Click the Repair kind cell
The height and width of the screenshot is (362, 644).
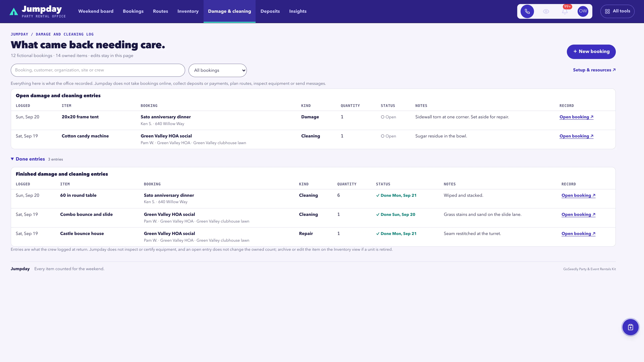(x=306, y=234)
